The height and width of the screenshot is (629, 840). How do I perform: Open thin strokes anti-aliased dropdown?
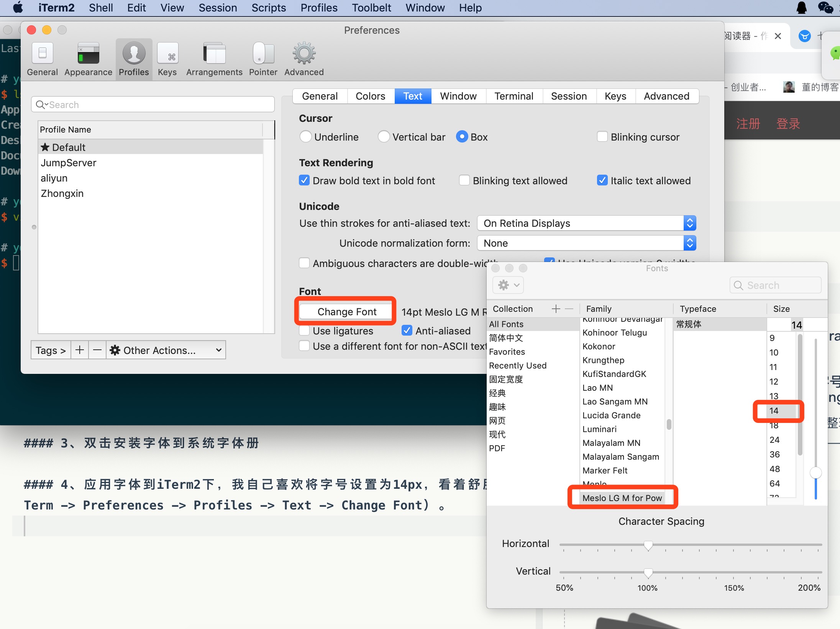[x=586, y=223]
